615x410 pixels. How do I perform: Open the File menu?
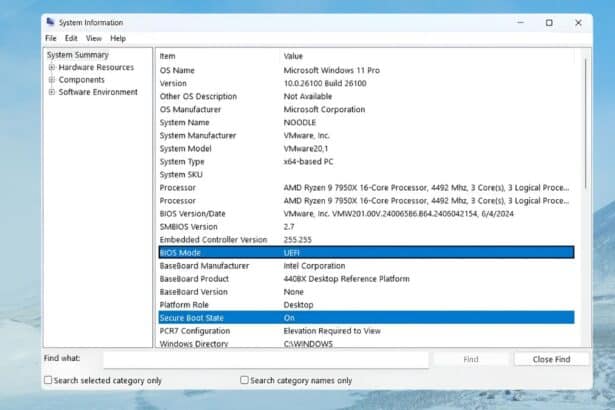tap(51, 38)
